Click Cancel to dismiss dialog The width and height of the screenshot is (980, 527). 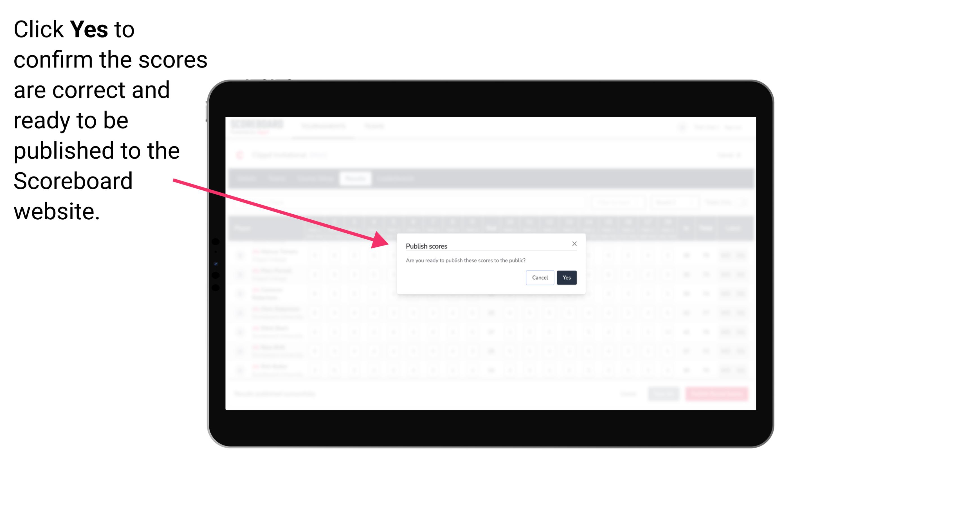540,277
